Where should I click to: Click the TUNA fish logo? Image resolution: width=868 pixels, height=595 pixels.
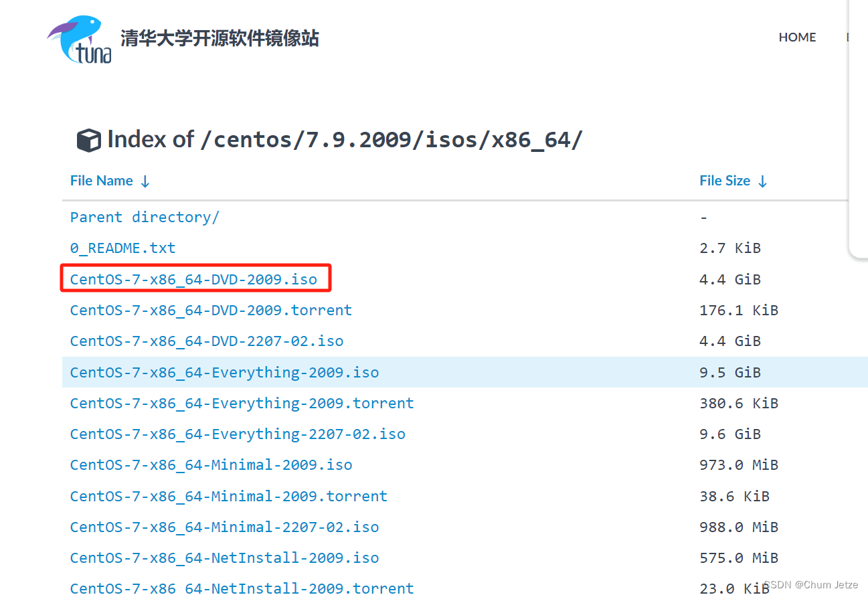(x=80, y=39)
